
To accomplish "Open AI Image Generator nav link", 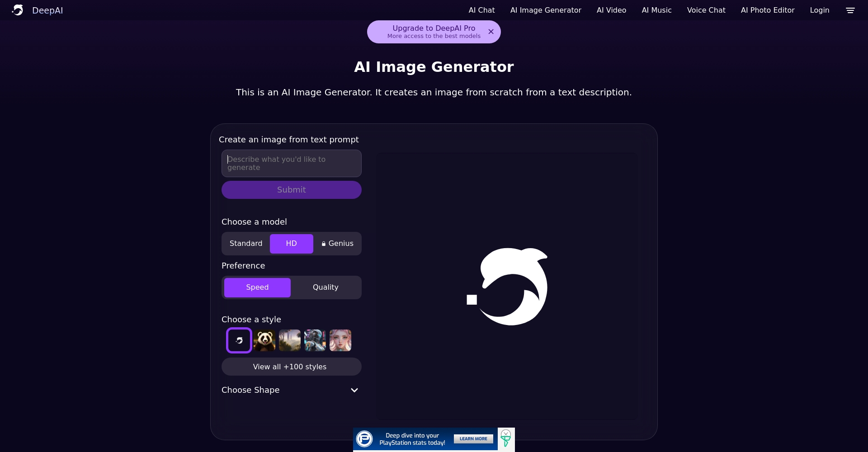I will [546, 10].
